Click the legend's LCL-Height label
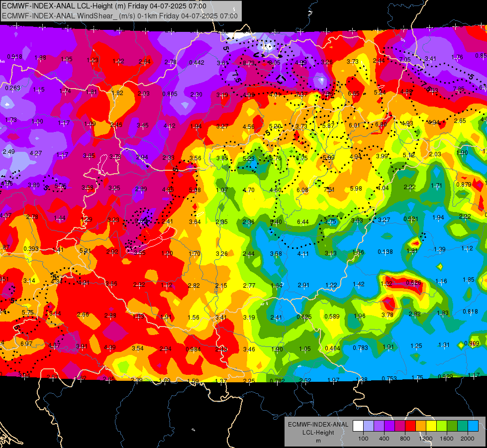The height and width of the screenshot is (448, 487). click(x=318, y=433)
